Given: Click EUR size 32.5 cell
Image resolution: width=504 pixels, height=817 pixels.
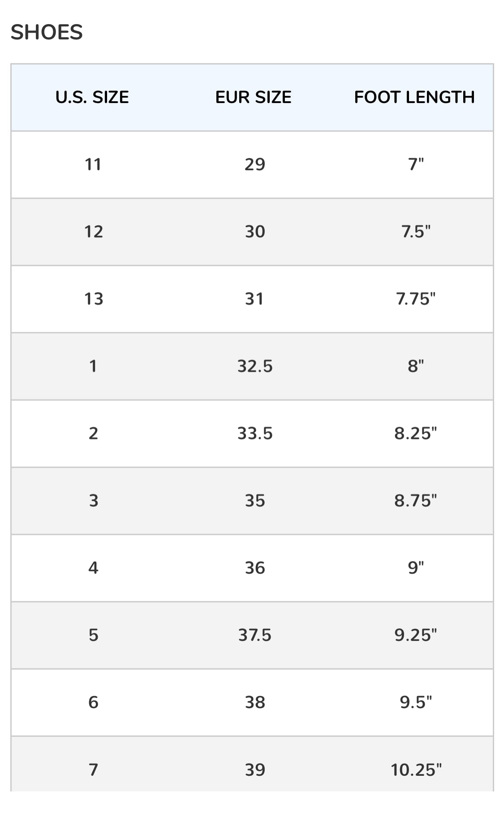Looking at the screenshot, I should (x=254, y=366).
